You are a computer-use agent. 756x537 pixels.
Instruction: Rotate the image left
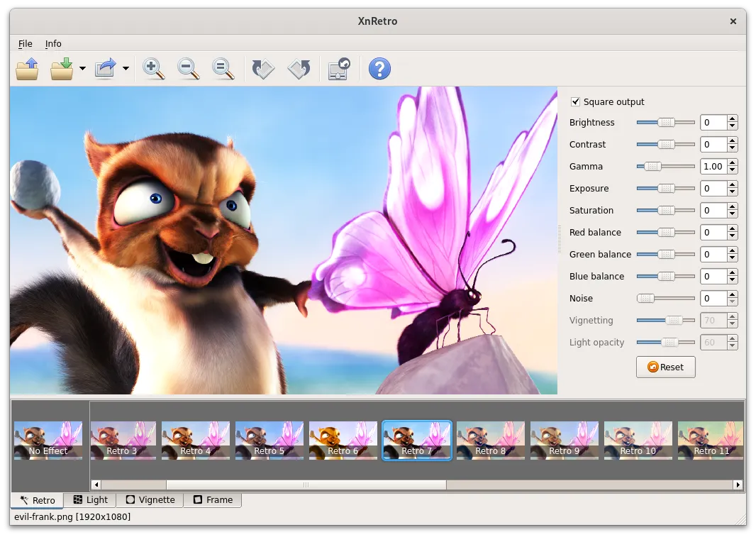tap(263, 69)
